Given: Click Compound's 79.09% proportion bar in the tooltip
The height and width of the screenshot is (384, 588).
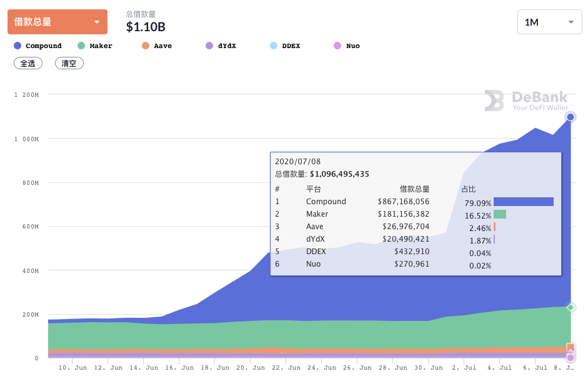Looking at the screenshot, I should pos(523,201).
